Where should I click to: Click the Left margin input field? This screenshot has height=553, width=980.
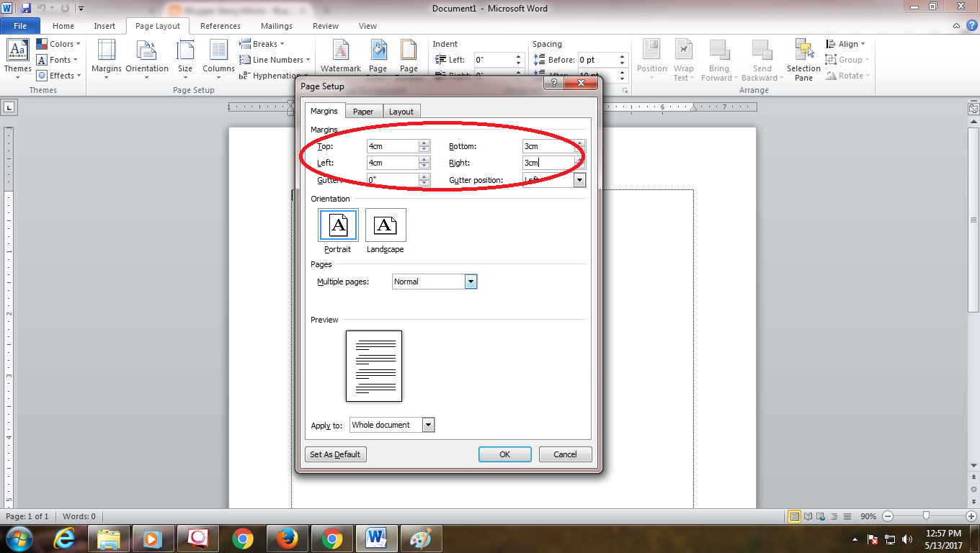(x=393, y=163)
